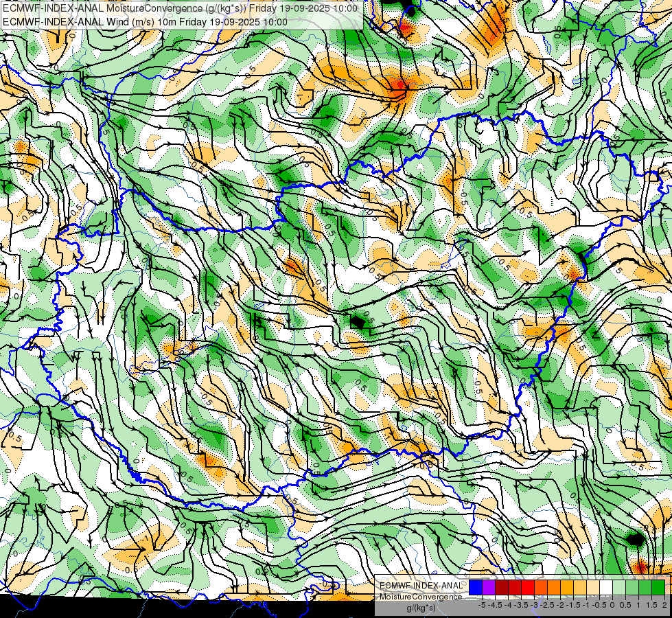The width and height of the screenshot is (672, 618).
Task: Click the '-3.5' legend scale value
Action: tap(522, 605)
